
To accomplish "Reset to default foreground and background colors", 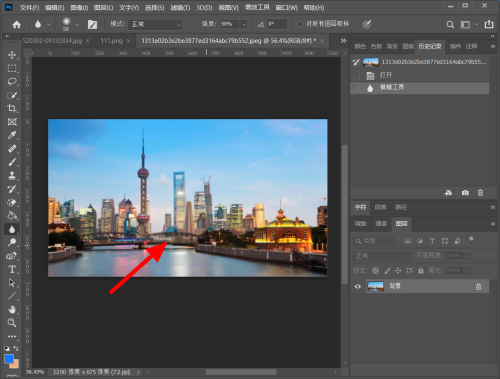I will click(x=7, y=348).
